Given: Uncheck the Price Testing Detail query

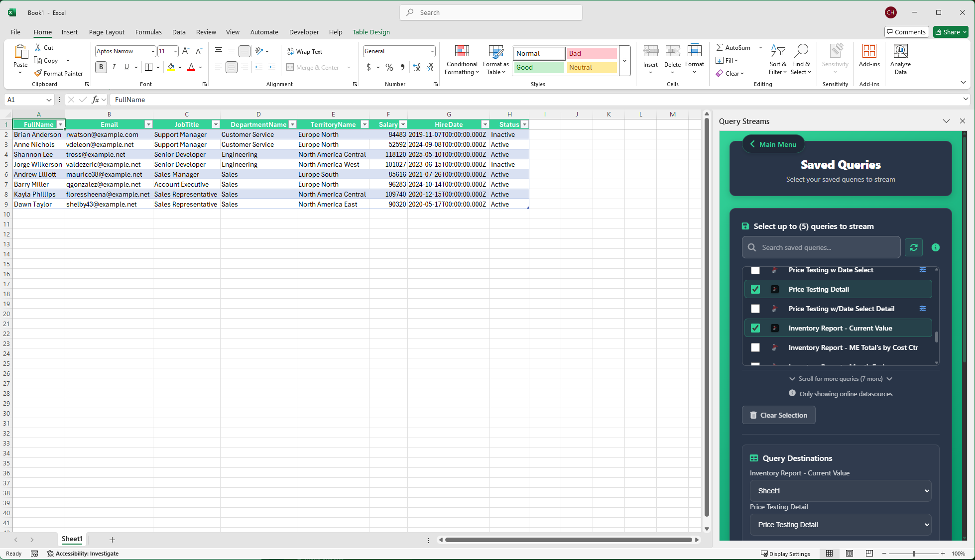Looking at the screenshot, I should [x=755, y=289].
